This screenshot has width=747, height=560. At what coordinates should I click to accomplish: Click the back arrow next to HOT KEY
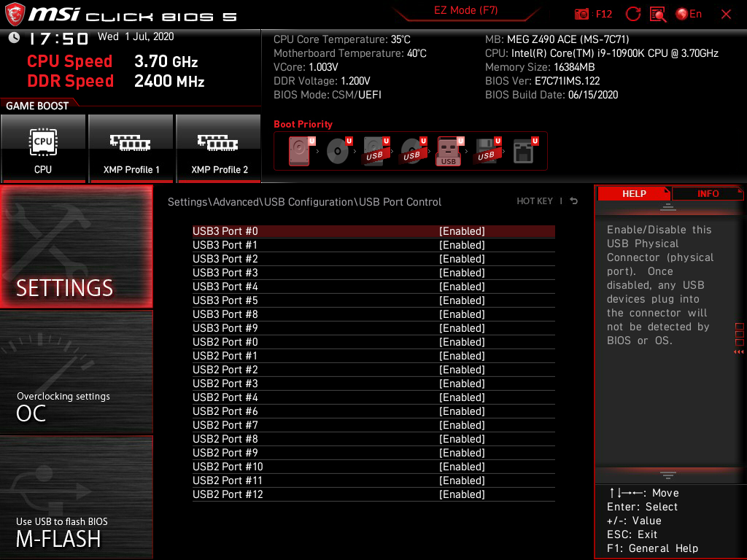(573, 201)
